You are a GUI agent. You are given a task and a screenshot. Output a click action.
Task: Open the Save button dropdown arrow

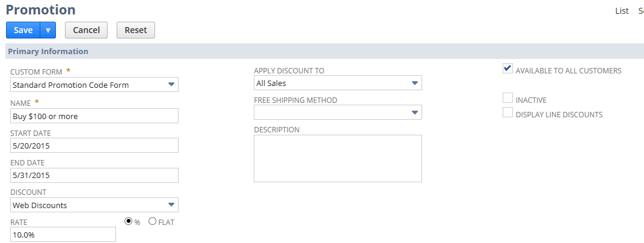[48, 30]
